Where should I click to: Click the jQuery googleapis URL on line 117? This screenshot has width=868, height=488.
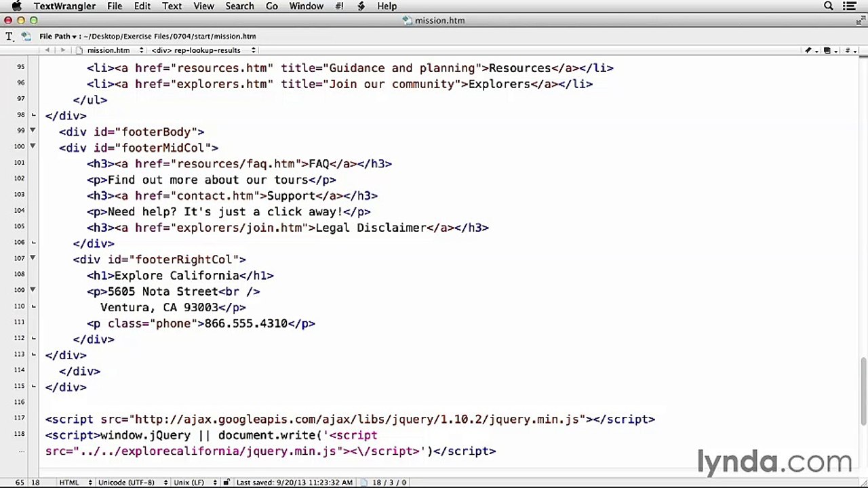tap(357, 420)
